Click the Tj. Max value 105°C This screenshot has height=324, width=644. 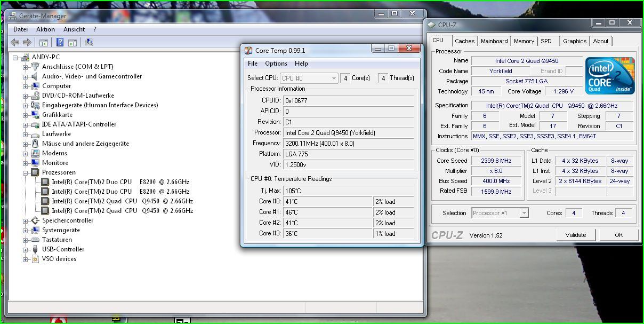coord(349,191)
